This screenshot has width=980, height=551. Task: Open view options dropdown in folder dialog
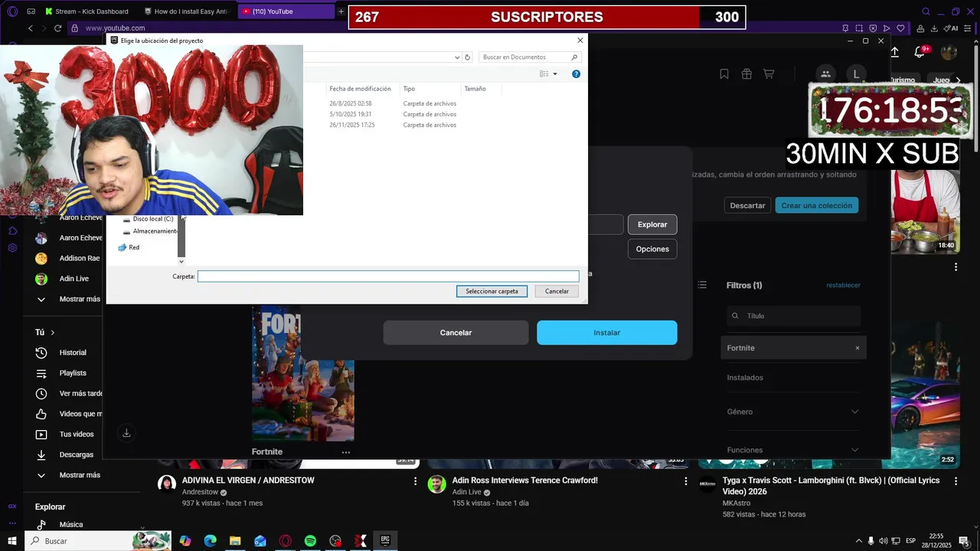pos(555,74)
